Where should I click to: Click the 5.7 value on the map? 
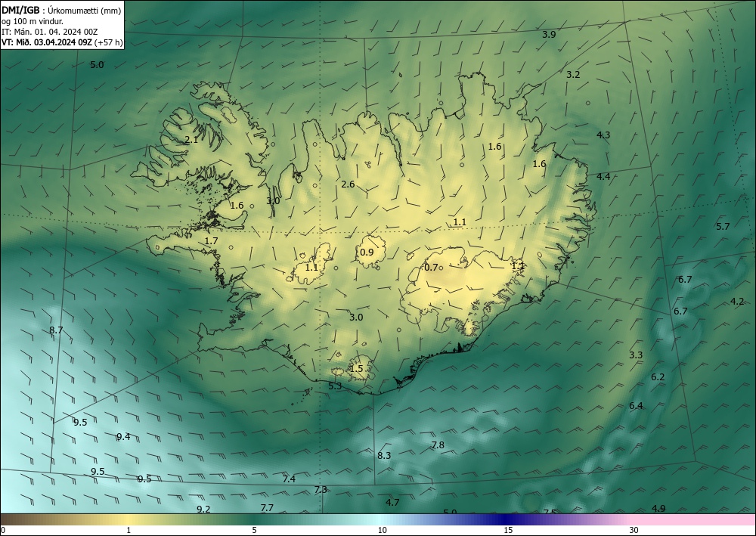723,227
